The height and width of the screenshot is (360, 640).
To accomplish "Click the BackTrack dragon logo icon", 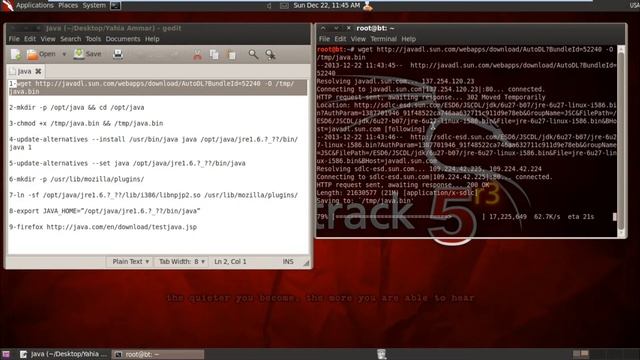I will coord(7,5).
